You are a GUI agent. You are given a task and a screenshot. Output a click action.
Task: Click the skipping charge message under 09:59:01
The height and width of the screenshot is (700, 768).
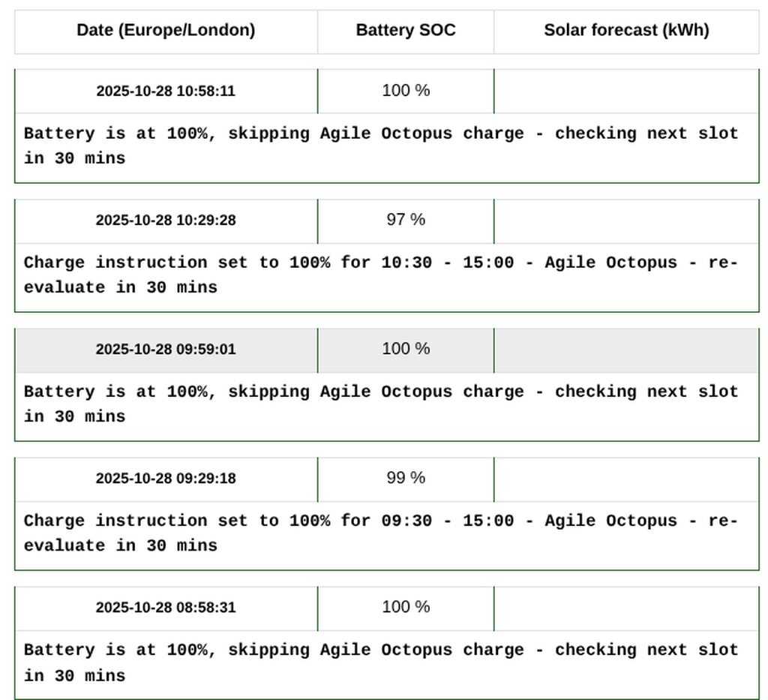pos(381,404)
